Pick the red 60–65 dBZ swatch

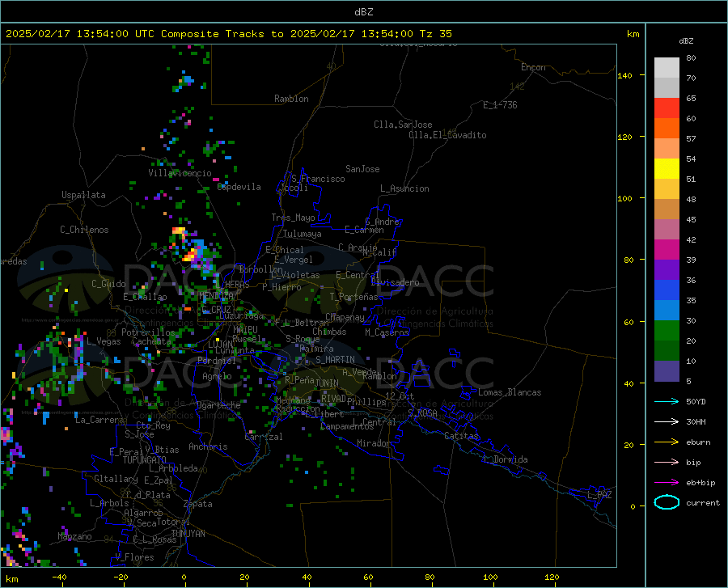pyautogui.click(x=667, y=108)
